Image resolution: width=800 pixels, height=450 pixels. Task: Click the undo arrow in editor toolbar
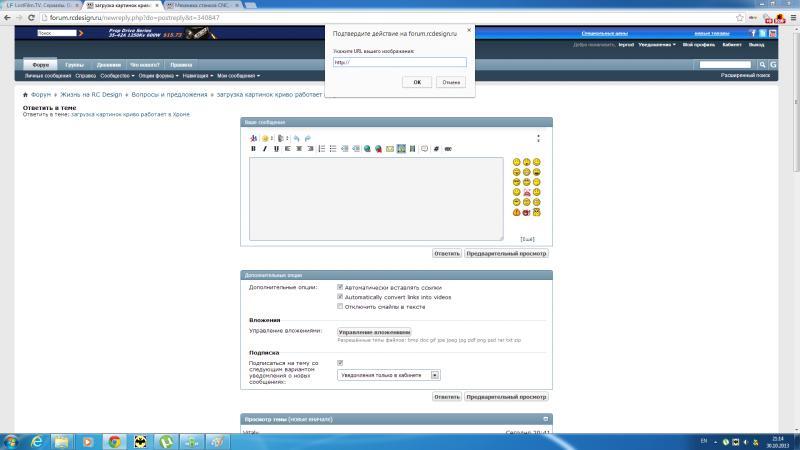point(297,137)
